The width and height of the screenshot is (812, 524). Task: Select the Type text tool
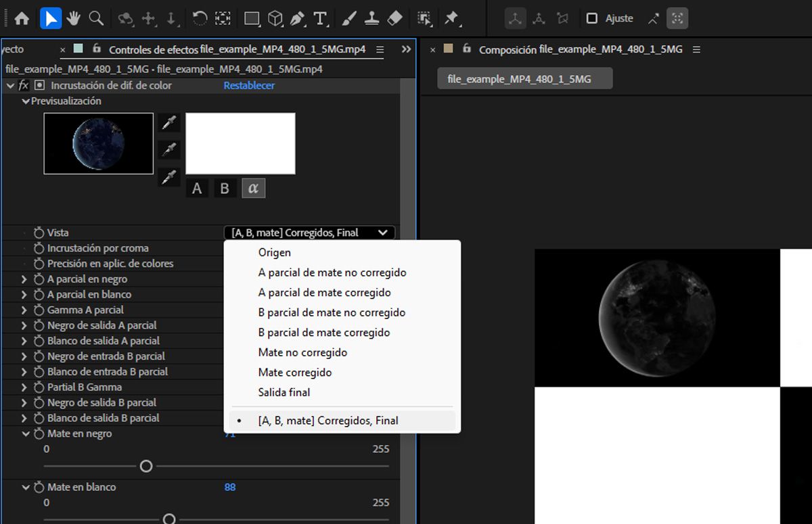(320, 18)
